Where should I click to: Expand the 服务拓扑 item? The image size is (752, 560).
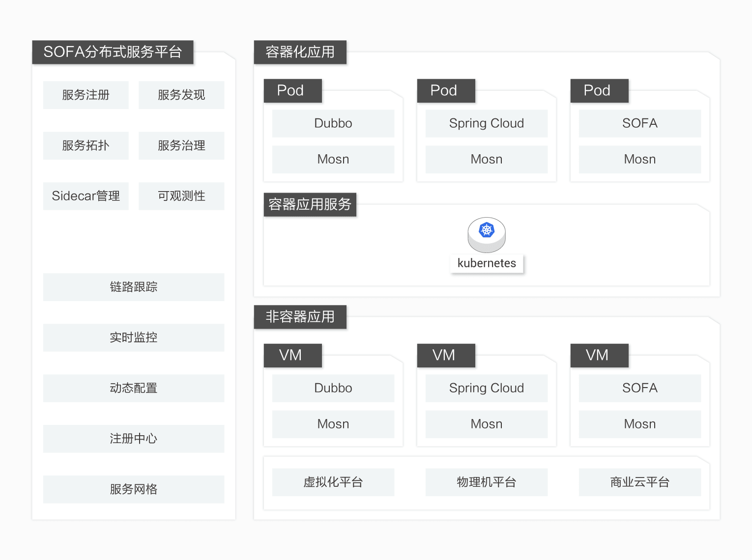point(86,145)
